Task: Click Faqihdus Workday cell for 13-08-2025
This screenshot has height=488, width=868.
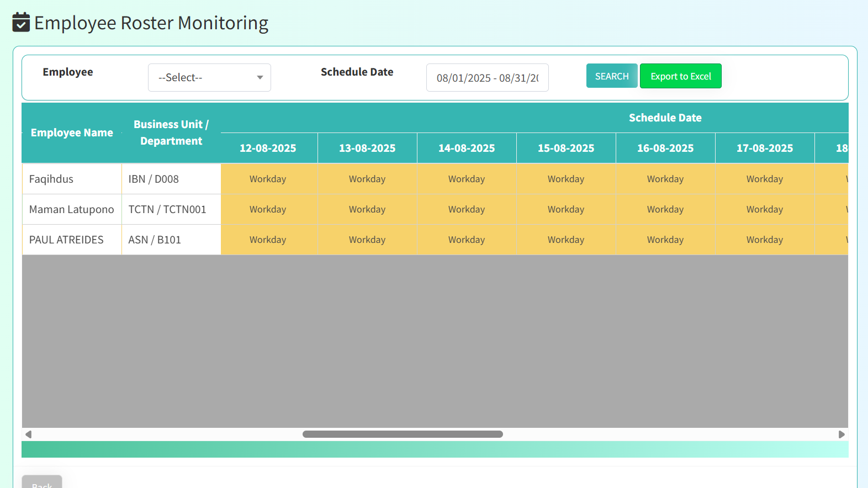Action: tap(367, 179)
